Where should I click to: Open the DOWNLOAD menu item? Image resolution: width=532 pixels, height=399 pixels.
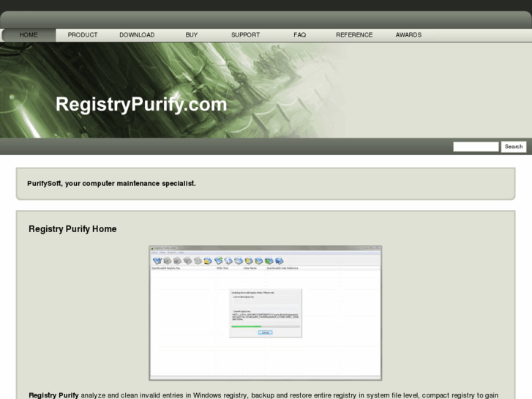[x=137, y=35]
